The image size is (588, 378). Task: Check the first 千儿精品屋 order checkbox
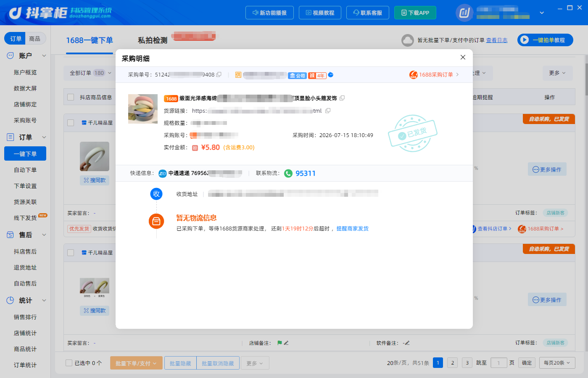point(71,123)
